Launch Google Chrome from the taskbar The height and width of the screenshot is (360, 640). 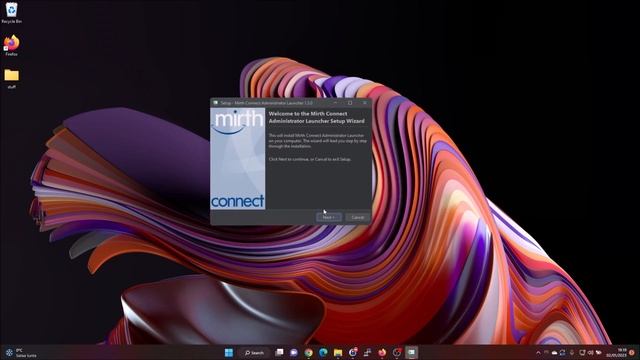(x=308, y=352)
